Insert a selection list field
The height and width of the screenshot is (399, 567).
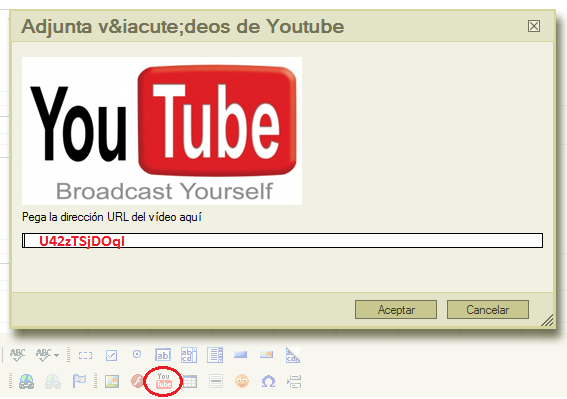pos(215,355)
